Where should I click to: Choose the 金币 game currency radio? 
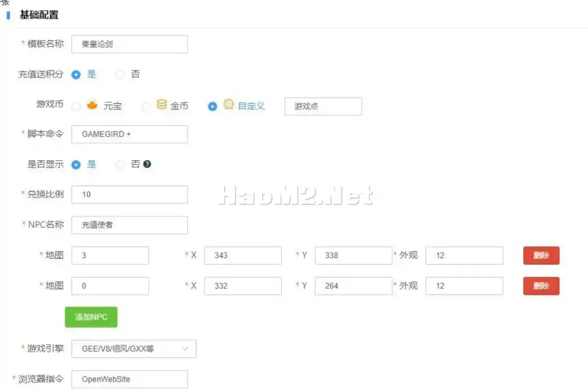pyautogui.click(x=146, y=107)
